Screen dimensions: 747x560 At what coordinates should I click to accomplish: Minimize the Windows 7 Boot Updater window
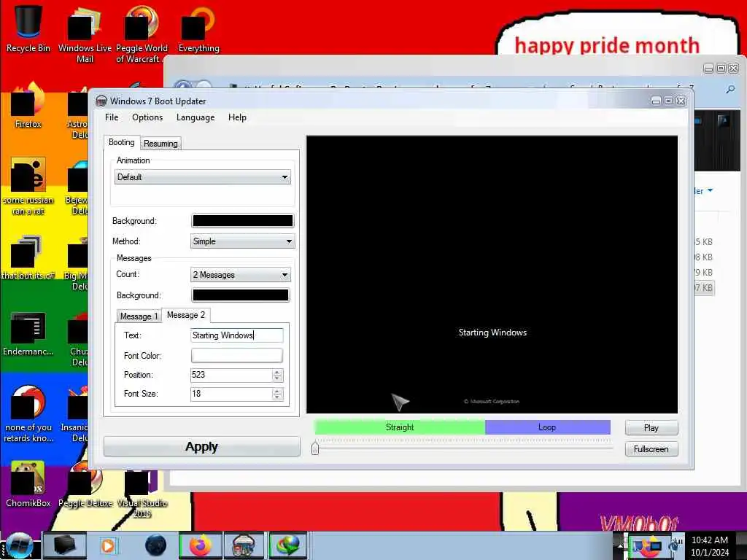point(656,101)
